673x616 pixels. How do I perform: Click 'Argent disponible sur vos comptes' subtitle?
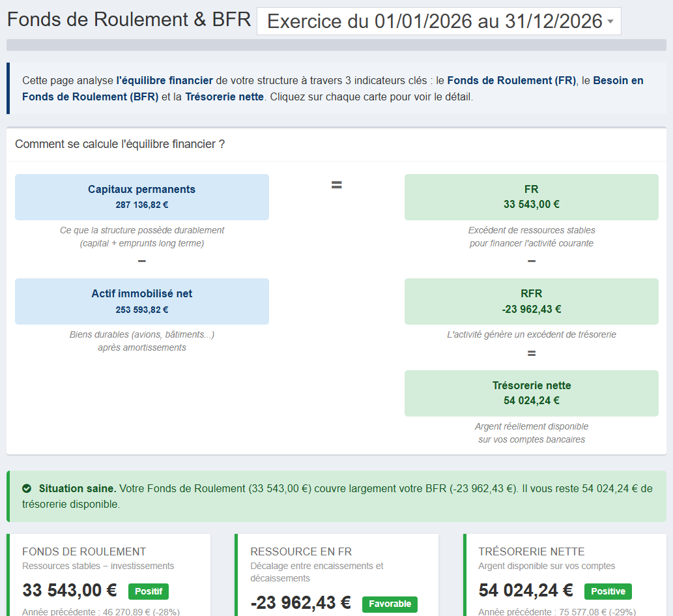click(547, 566)
